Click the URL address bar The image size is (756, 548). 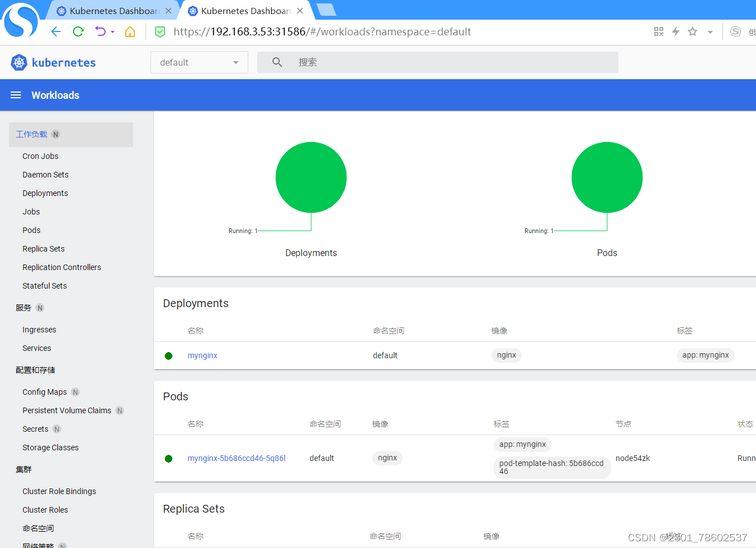click(322, 32)
